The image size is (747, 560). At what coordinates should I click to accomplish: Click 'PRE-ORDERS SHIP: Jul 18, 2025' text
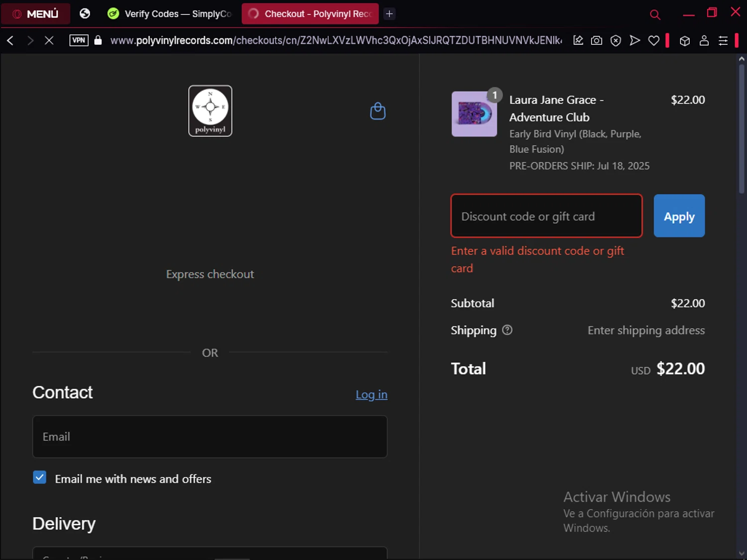tap(579, 166)
